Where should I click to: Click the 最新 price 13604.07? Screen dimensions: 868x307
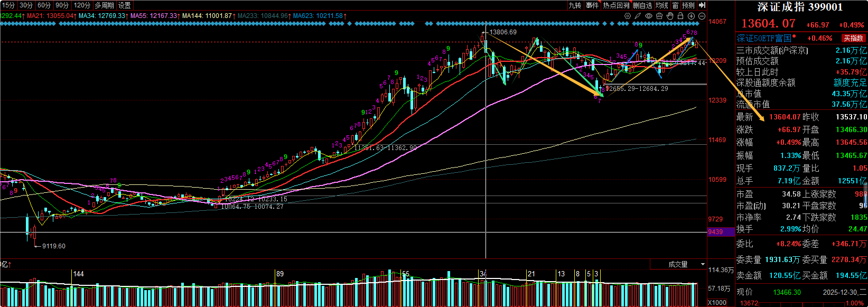pos(785,117)
